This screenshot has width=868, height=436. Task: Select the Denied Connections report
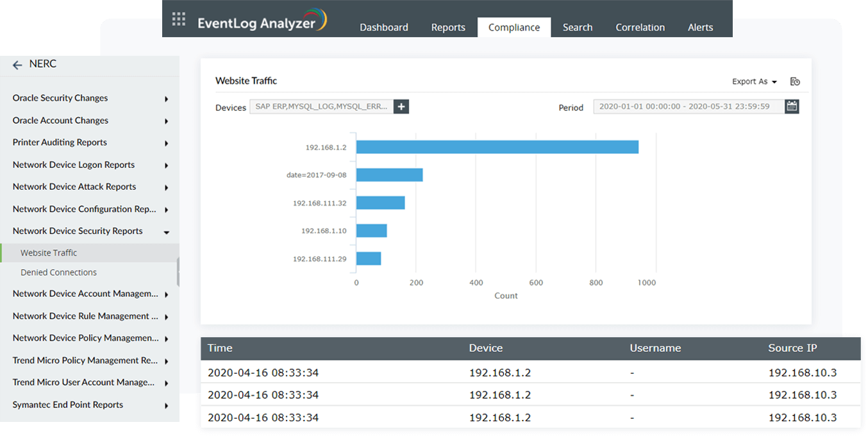point(58,272)
